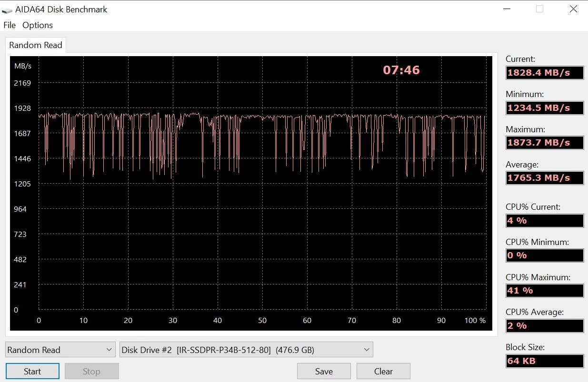Screen dimensions: 588x382
Task: Click the Minimum value 1234.5 MB/s field
Action: tap(545, 108)
